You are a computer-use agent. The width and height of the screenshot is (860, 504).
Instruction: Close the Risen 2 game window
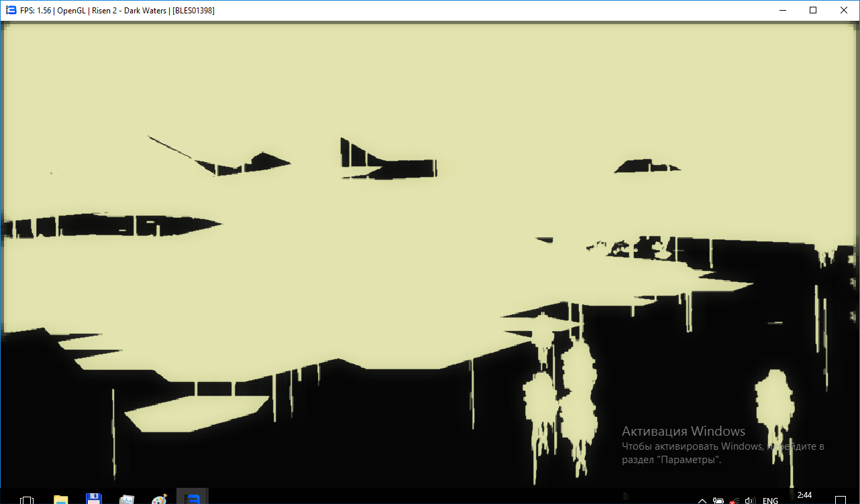(844, 10)
